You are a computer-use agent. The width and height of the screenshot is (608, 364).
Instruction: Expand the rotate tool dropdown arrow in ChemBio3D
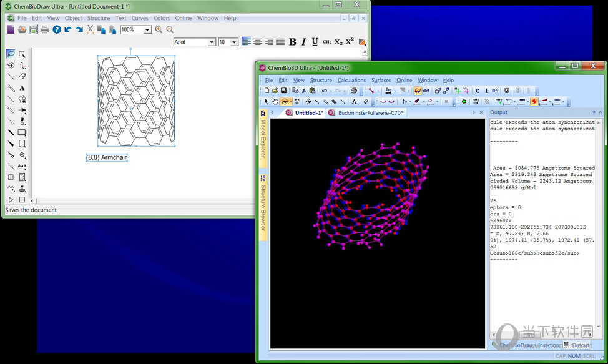click(x=291, y=102)
